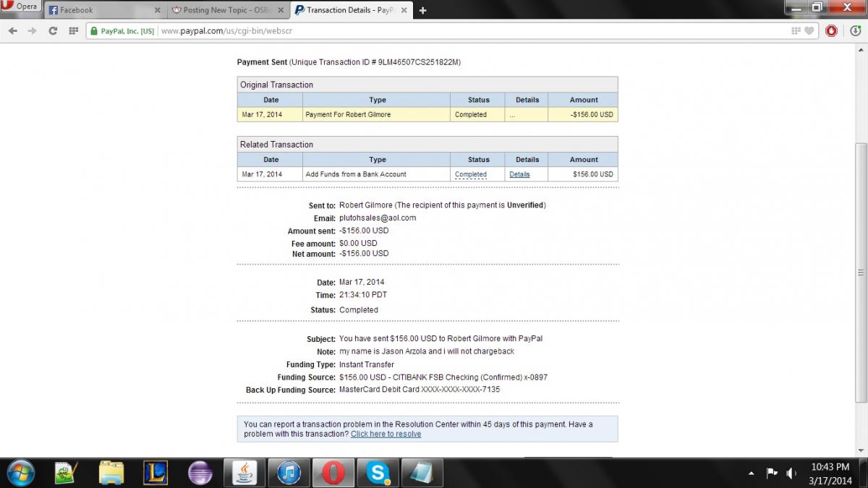Open the Speed Dial grid icon
Screen dimensions: 868x488
(73, 31)
